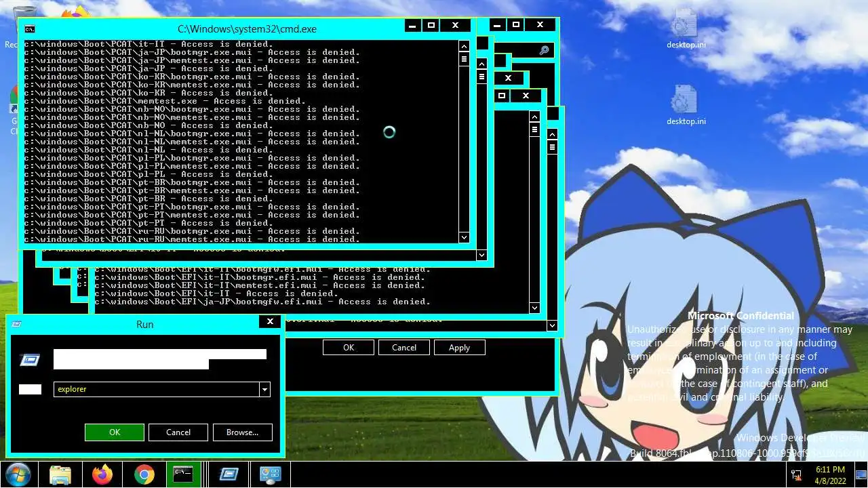This screenshot has height=488, width=868.
Task: Open the clock showing 6:11 PM
Action: pos(831,474)
